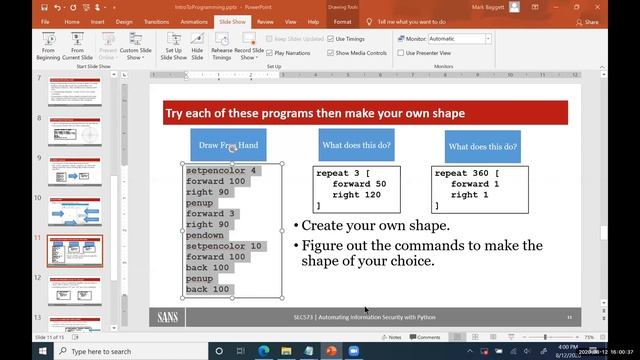Screen dimensions: 640x360
Task: Hide the current slide
Action: tap(197, 47)
